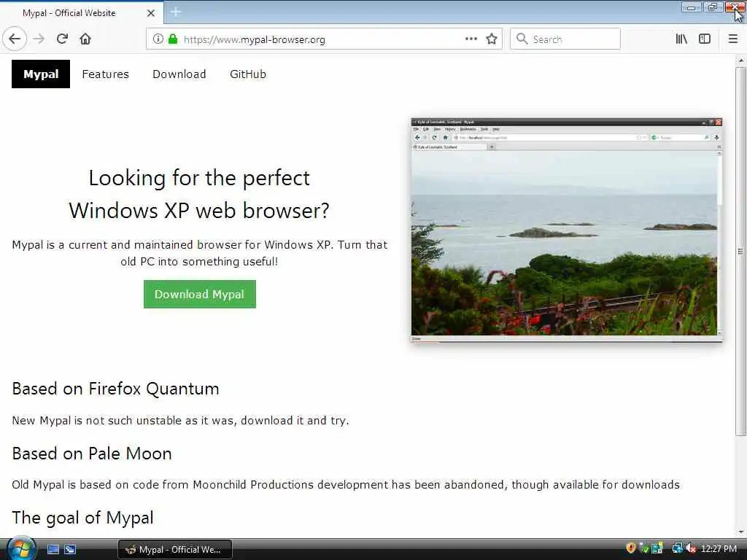The width and height of the screenshot is (747, 560).
Task: Click the 12:27 PM taskbar clock
Action: tap(719, 548)
